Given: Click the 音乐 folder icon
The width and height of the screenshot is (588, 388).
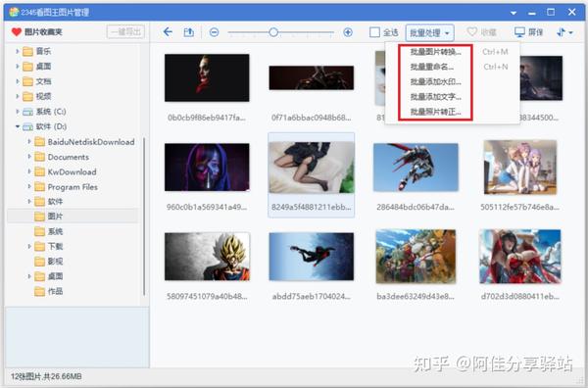Looking at the screenshot, I should pyautogui.click(x=27, y=51).
